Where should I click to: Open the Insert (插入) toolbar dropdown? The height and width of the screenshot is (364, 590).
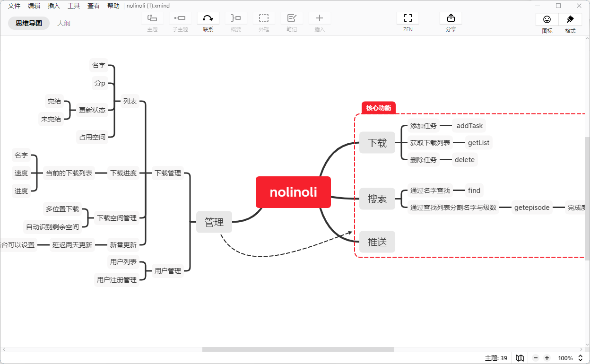point(320,18)
